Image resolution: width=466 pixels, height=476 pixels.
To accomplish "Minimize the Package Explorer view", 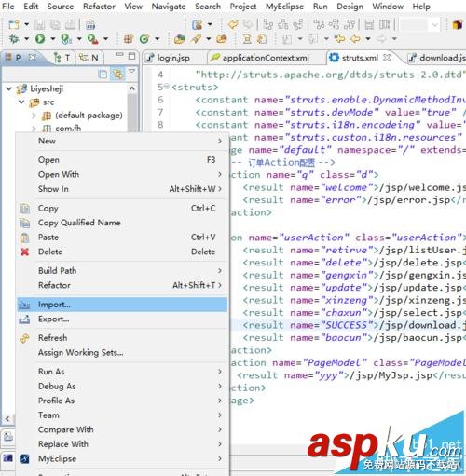I will coord(119,55).
